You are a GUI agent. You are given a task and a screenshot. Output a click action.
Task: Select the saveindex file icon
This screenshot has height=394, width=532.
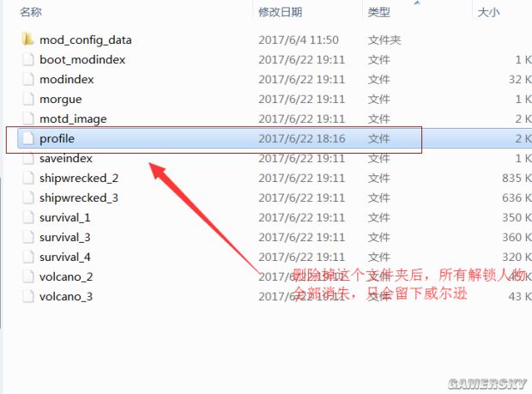[27, 158]
